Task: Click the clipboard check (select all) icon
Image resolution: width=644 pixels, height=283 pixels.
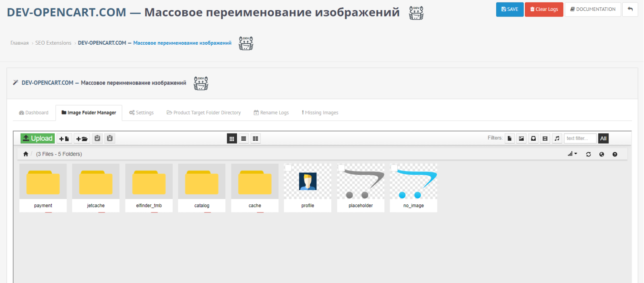Action: click(x=97, y=138)
